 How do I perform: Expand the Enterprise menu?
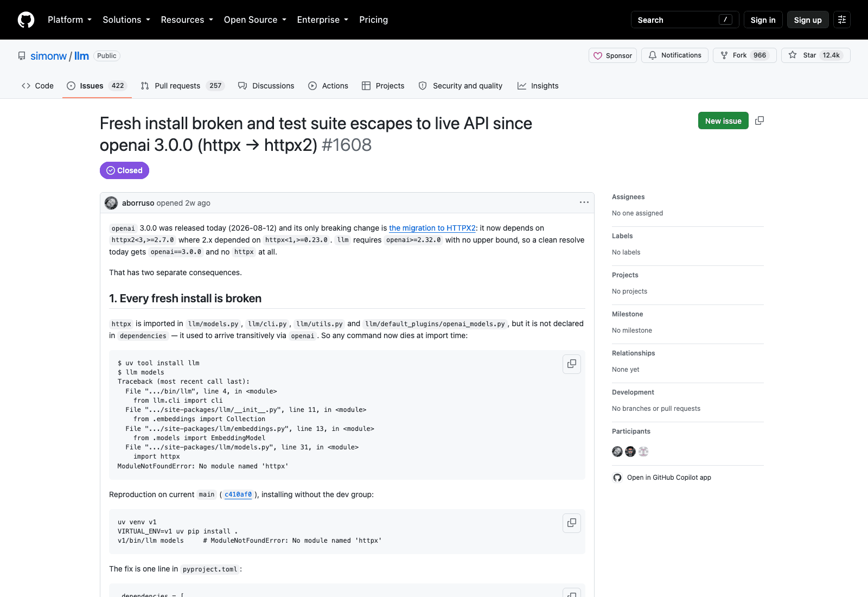point(323,20)
